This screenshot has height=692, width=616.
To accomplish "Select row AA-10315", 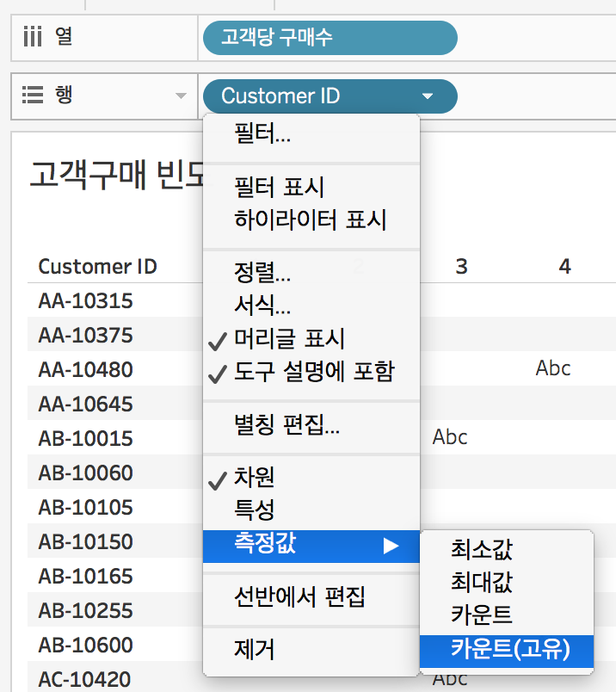I will click(86, 301).
